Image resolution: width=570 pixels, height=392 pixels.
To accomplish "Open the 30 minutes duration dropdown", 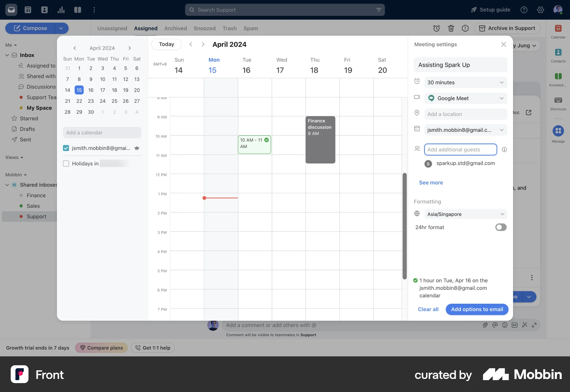I will pos(465,83).
